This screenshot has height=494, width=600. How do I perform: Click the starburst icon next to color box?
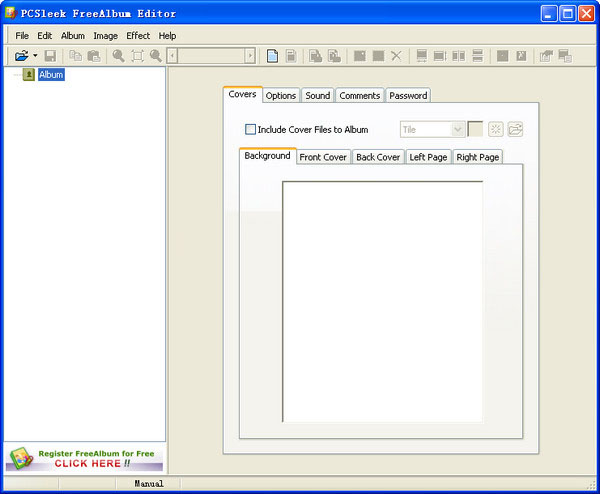click(495, 129)
